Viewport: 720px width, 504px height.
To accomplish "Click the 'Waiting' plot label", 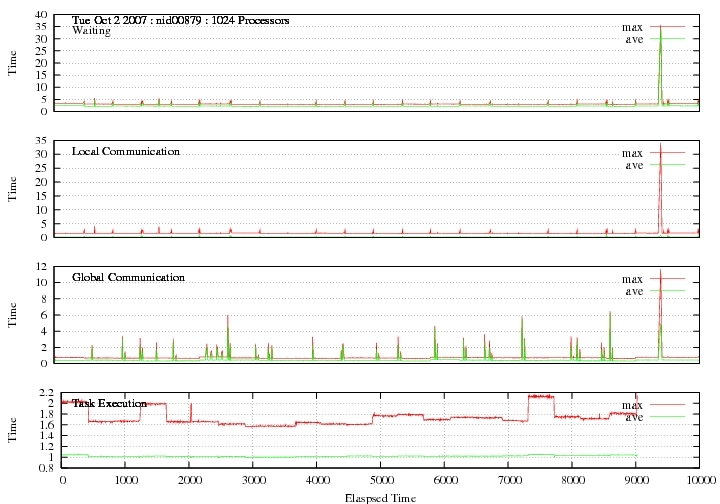I will (x=91, y=31).
